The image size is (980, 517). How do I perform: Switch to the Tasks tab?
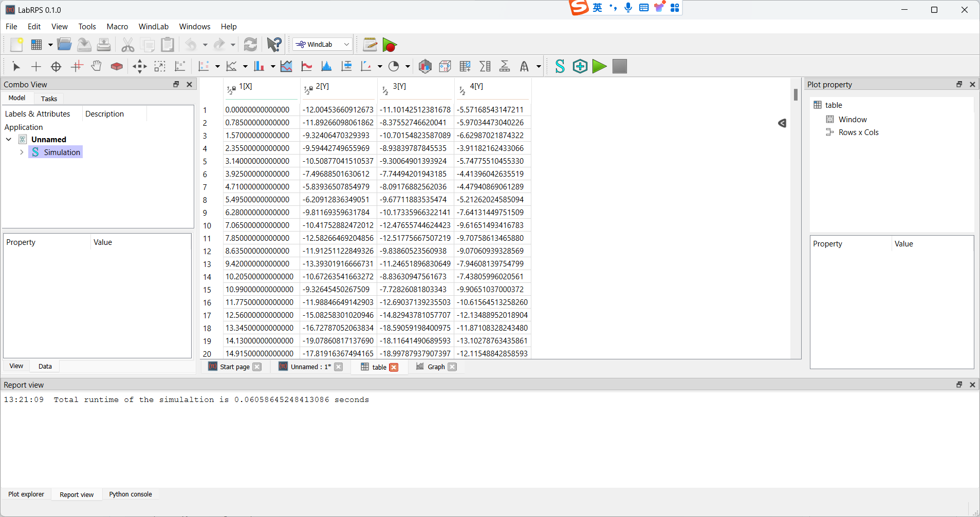pyautogui.click(x=49, y=99)
